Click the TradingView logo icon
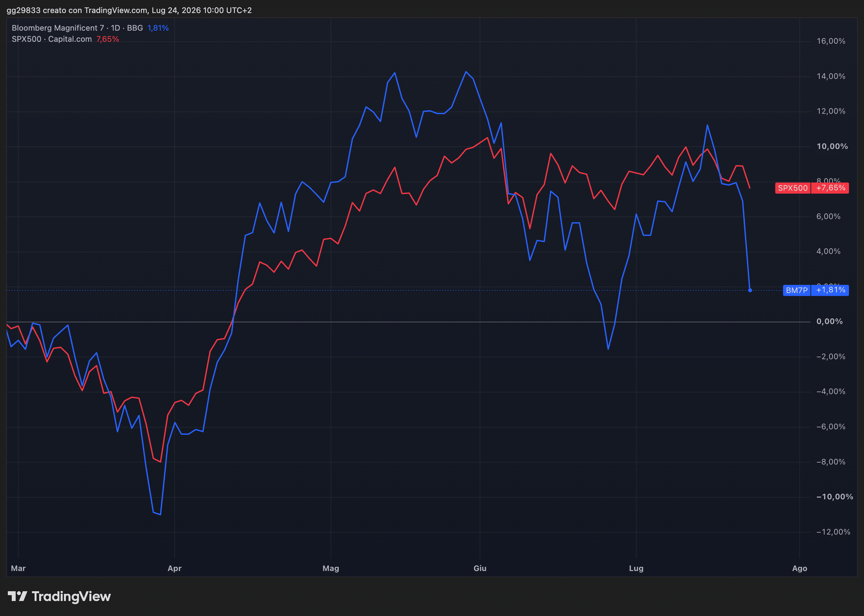 click(x=18, y=596)
